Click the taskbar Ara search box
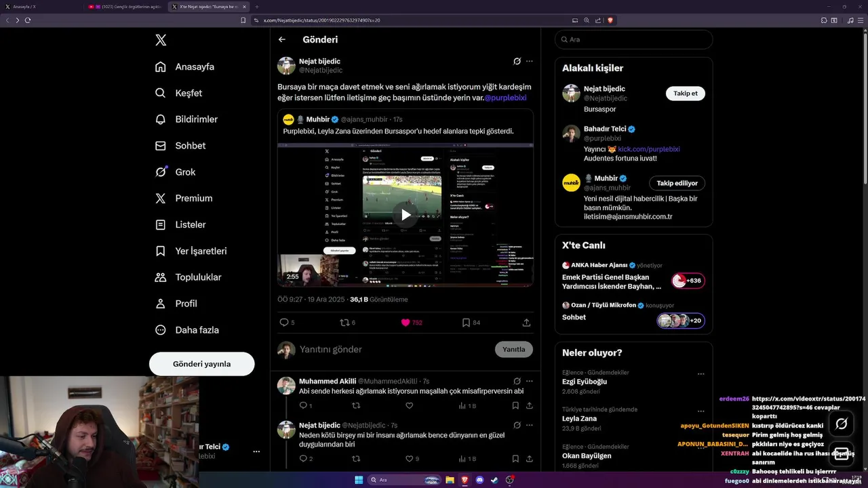The image size is (868, 488). point(403,480)
